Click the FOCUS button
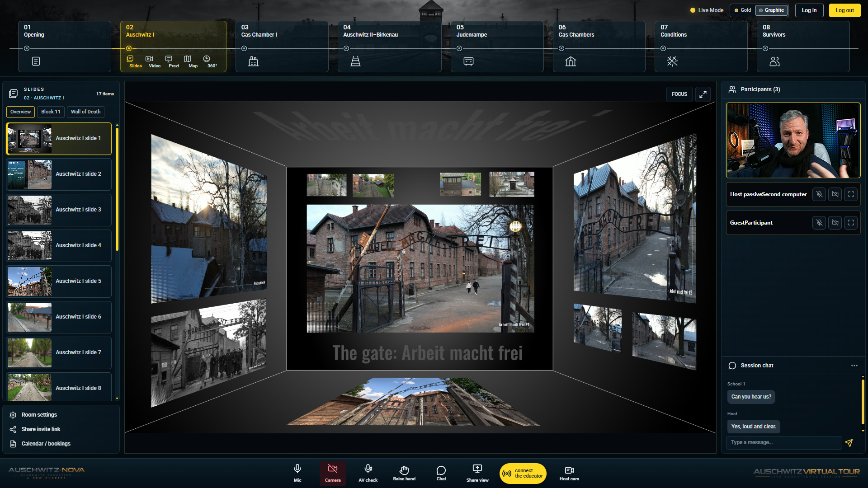 [679, 94]
